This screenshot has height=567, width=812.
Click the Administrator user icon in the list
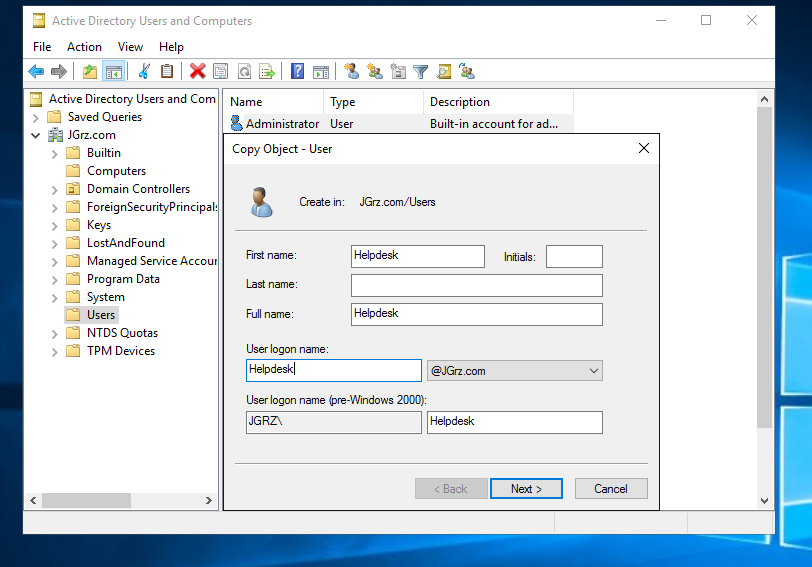236,123
